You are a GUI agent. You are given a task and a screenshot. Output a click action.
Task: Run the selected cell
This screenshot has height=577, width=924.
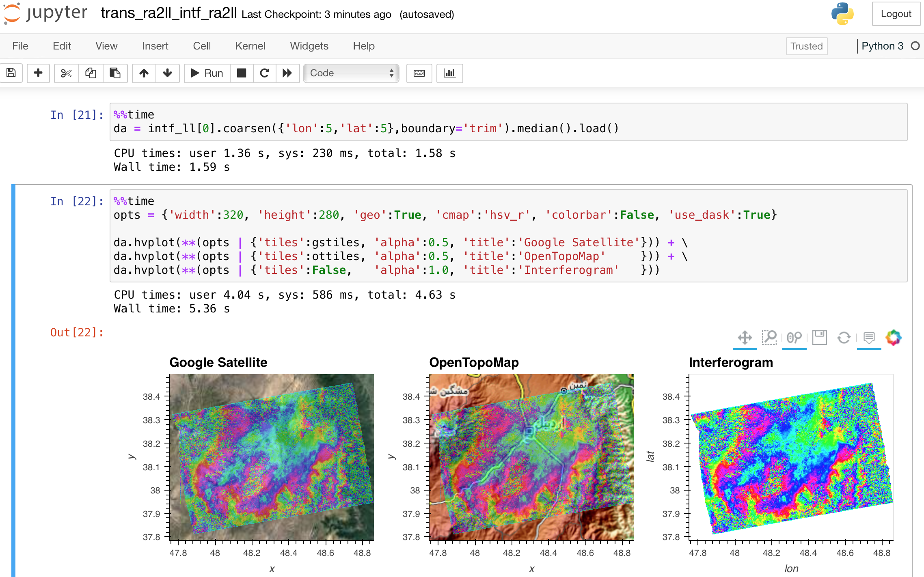click(206, 73)
